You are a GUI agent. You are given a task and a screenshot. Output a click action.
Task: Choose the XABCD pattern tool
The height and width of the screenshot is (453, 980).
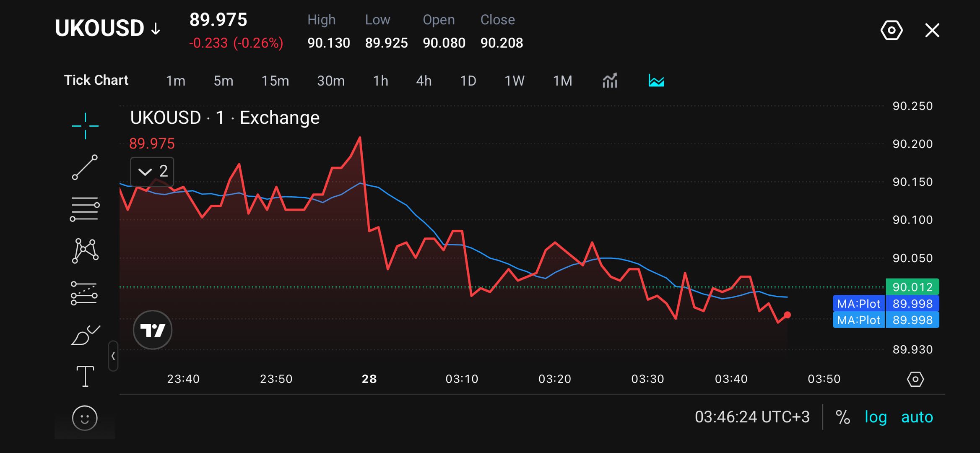pos(85,251)
